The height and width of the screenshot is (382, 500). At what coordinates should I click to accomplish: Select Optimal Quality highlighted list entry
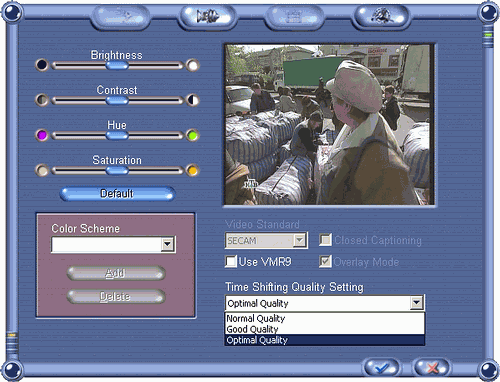325,340
